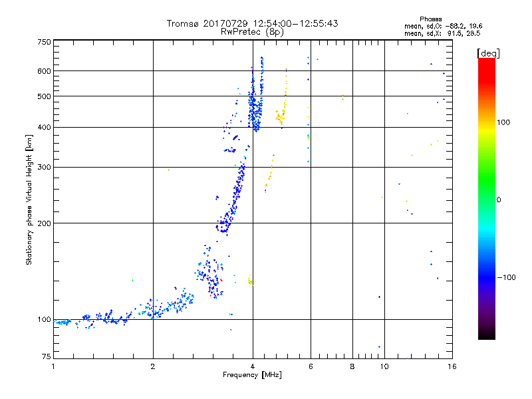Click the dark point near 9.7 MHz, 118 km

[379, 297]
